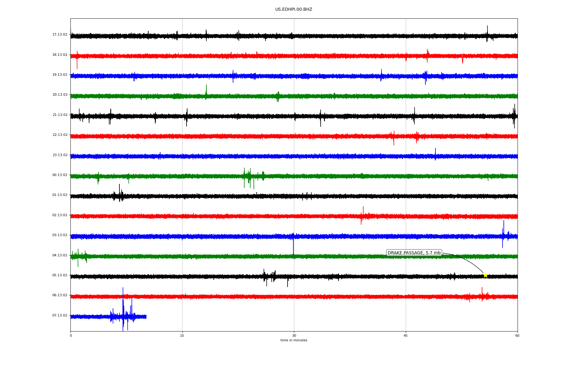Select the 01:13:02 time label
Viewport: 588px width, 368px height.
(x=60, y=195)
